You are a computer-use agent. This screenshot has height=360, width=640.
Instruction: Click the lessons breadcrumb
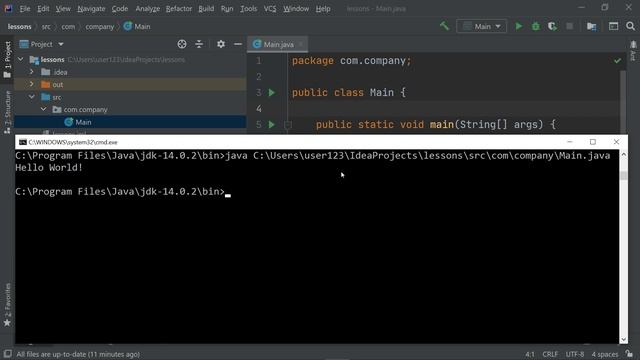19,27
